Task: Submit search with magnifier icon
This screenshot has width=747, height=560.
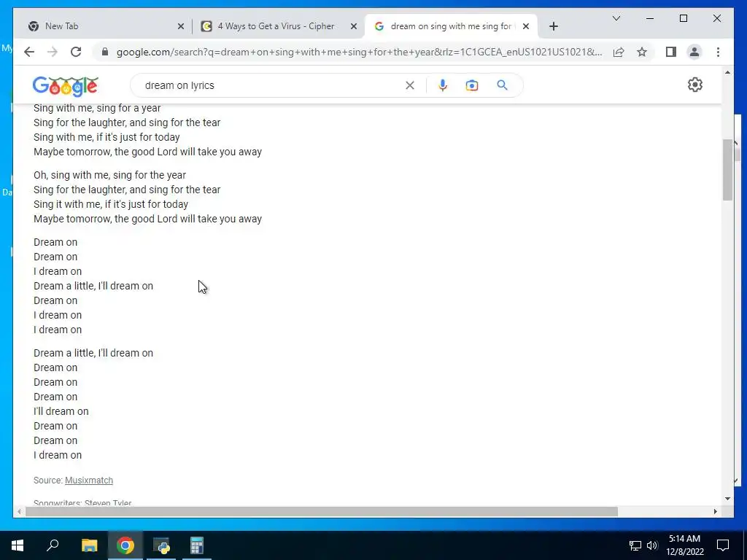Action: click(502, 85)
